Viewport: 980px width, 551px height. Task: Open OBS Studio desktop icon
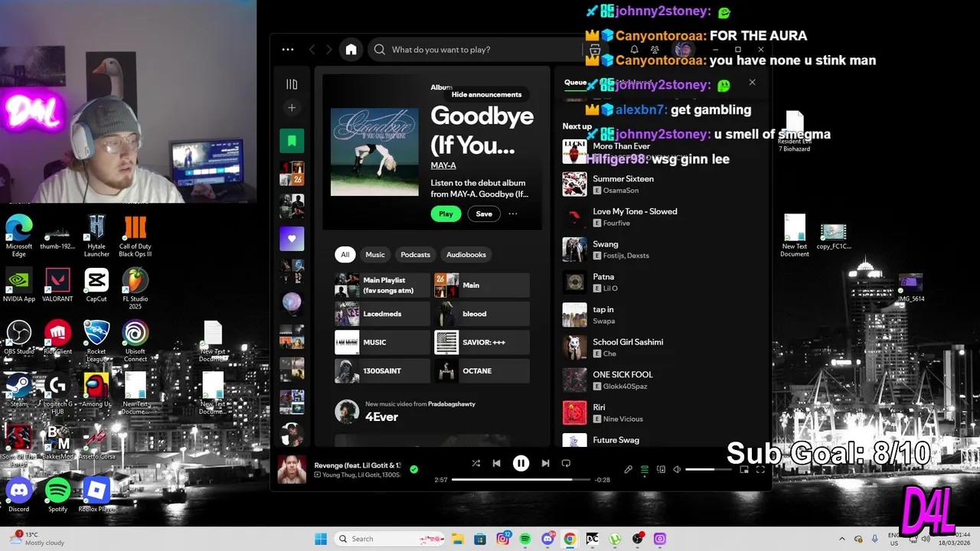pos(19,337)
